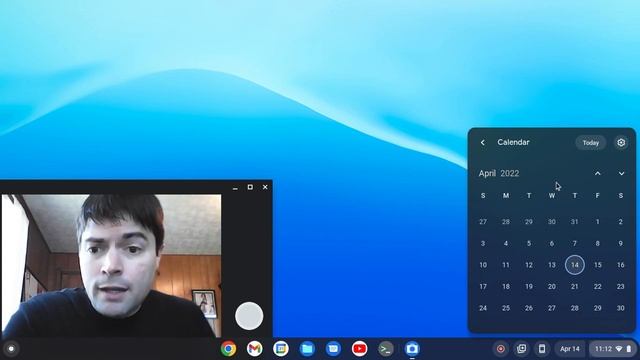640x360 pixels.
Task: Open quick settings via 11:12 clock
Action: point(612,349)
